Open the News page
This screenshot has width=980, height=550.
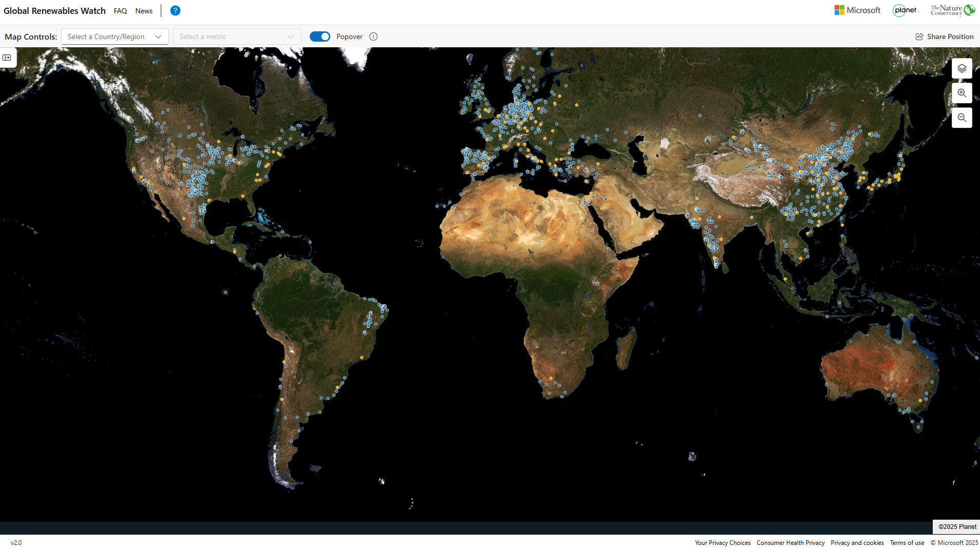click(144, 10)
